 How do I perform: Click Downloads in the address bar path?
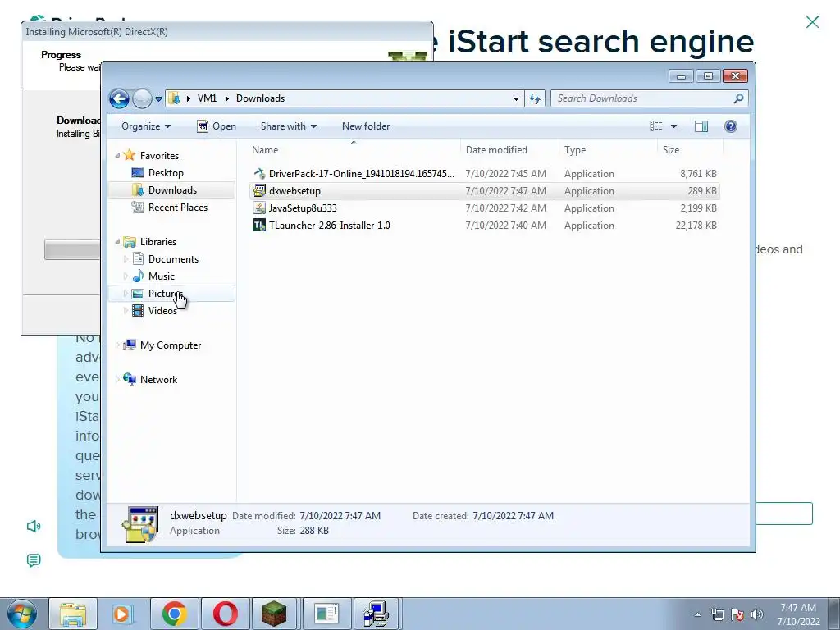(260, 98)
